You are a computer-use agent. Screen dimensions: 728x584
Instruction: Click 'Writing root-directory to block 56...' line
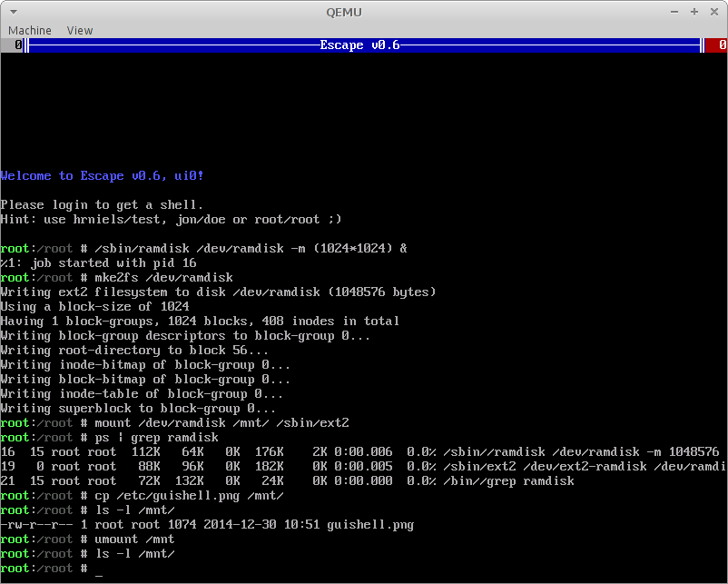pyautogui.click(x=134, y=351)
